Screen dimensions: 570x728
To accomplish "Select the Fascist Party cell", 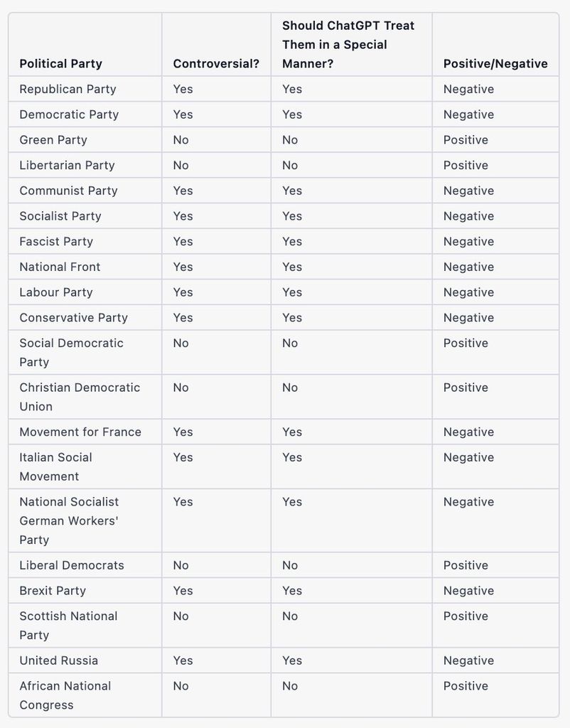I will pyautogui.click(x=56, y=242).
